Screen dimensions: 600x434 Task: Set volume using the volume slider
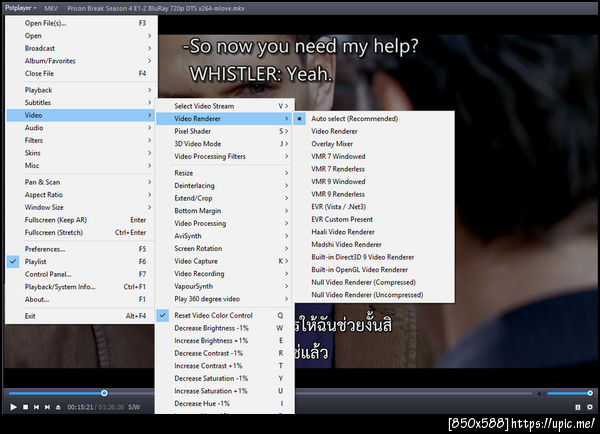click(570, 393)
